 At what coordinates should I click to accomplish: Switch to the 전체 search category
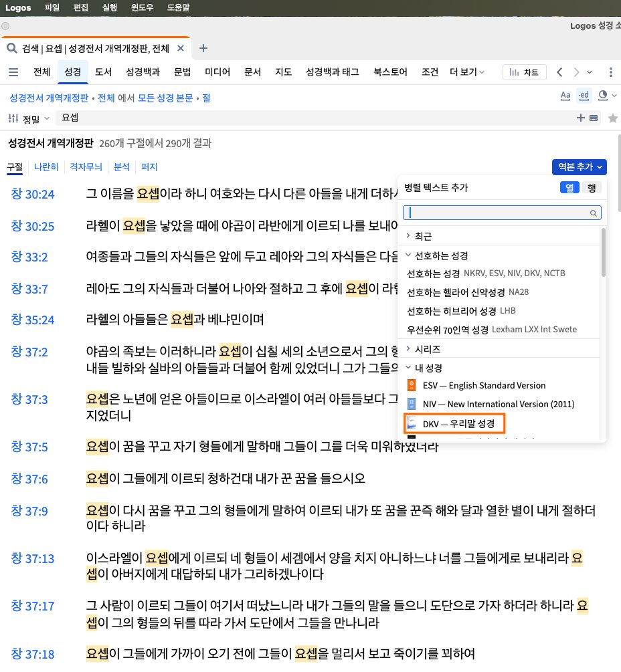tap(41, 72)
